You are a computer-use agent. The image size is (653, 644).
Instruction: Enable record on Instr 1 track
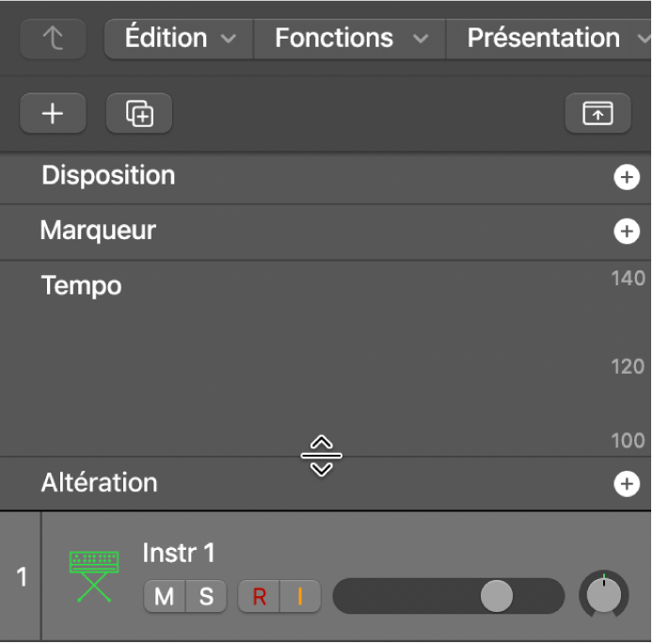click(x=260, y=596)
